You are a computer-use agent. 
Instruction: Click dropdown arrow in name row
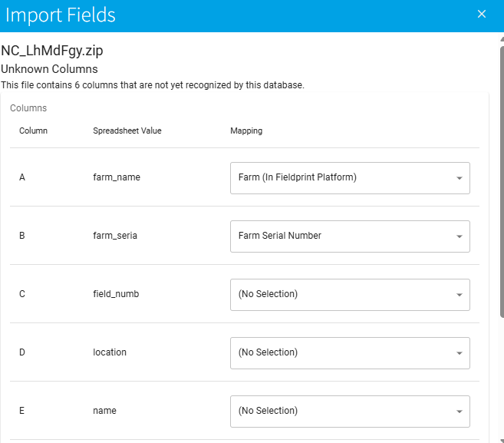click(x=459, y=412)
